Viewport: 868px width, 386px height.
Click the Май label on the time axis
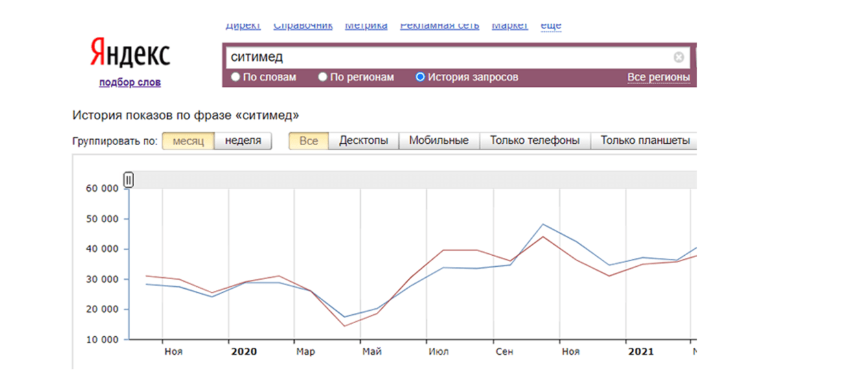[x=372, y=352]
